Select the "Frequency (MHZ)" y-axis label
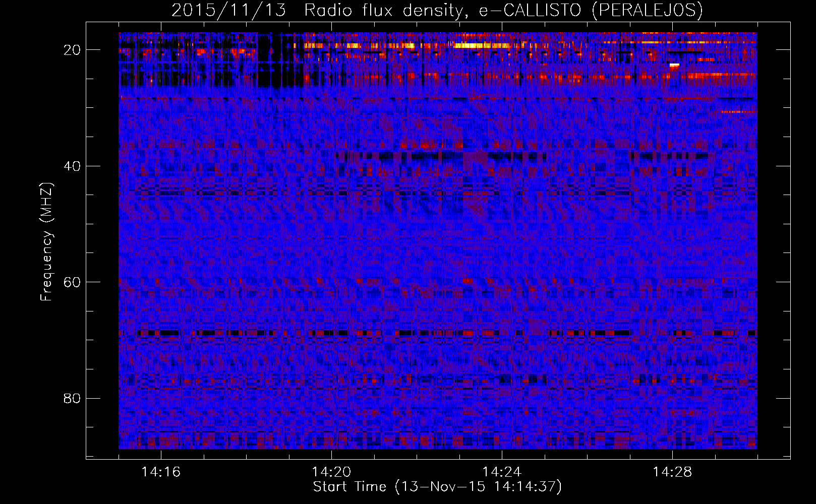This screenshot has height=504, width=816. coord(46,242)
